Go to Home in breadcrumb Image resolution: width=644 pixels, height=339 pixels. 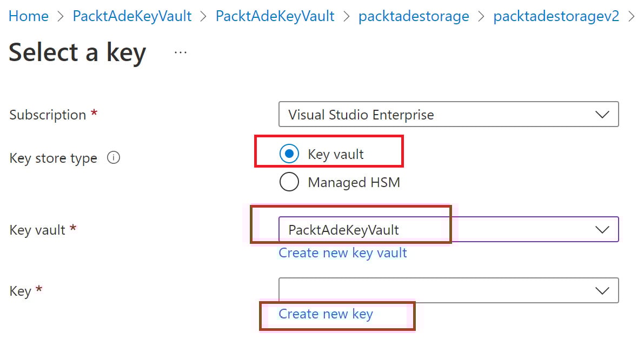tap(29, 16)
